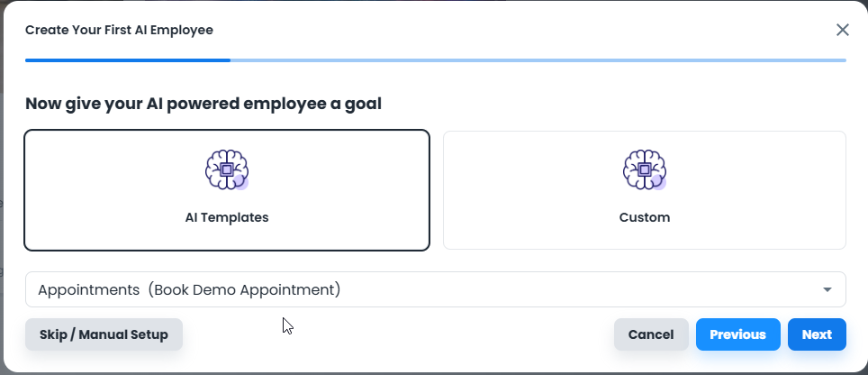Click the 'Now give your AI powered employee a goal' heading
This screenshot has height=375, width=868.
coord(203,104)
